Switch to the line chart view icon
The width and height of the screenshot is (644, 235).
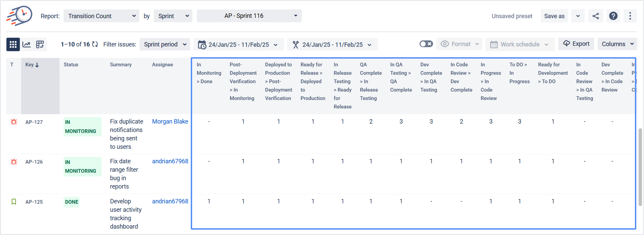coord(27,45)
